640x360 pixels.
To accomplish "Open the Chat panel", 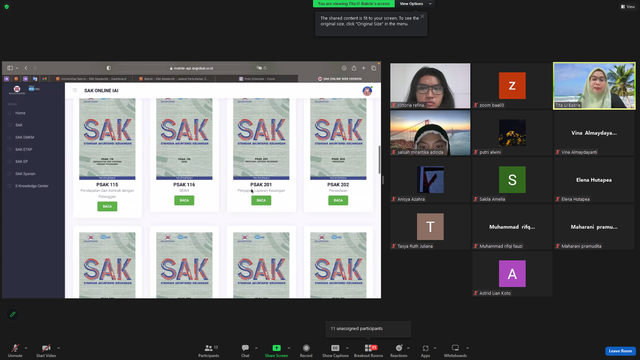I will 245,350.
